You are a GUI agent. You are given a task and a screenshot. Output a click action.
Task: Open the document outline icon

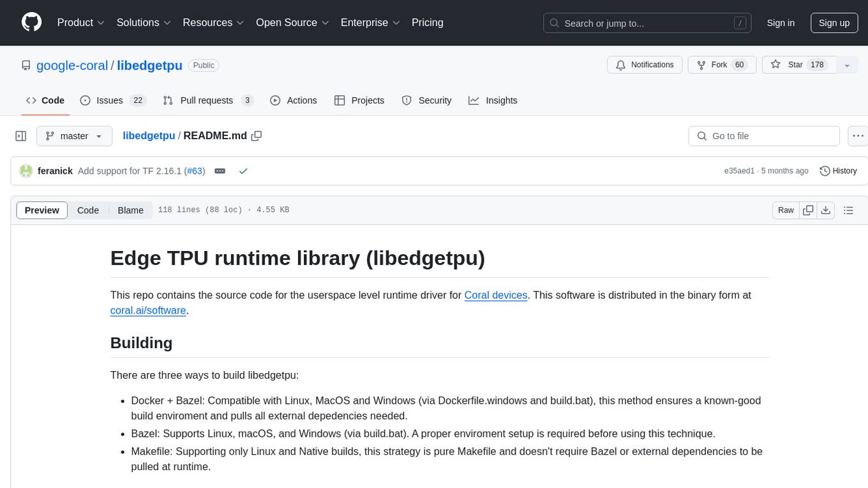pyautogui.click(x=848, y=210)
